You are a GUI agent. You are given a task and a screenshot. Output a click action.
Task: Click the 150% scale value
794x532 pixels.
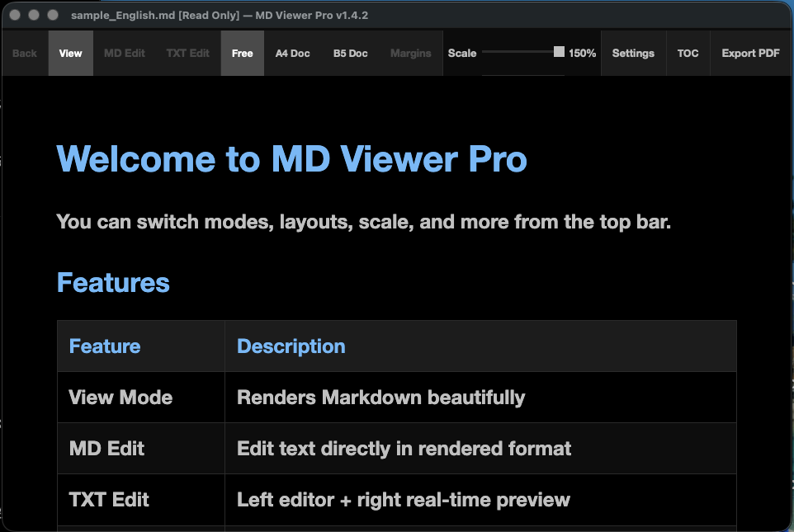[583, 53]
